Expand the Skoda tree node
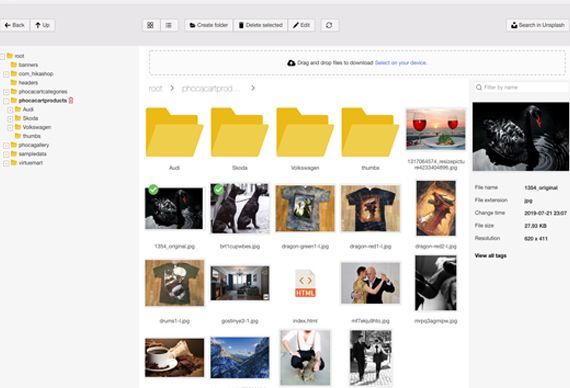This screenshot has height=388, width=570. (10, 119)
